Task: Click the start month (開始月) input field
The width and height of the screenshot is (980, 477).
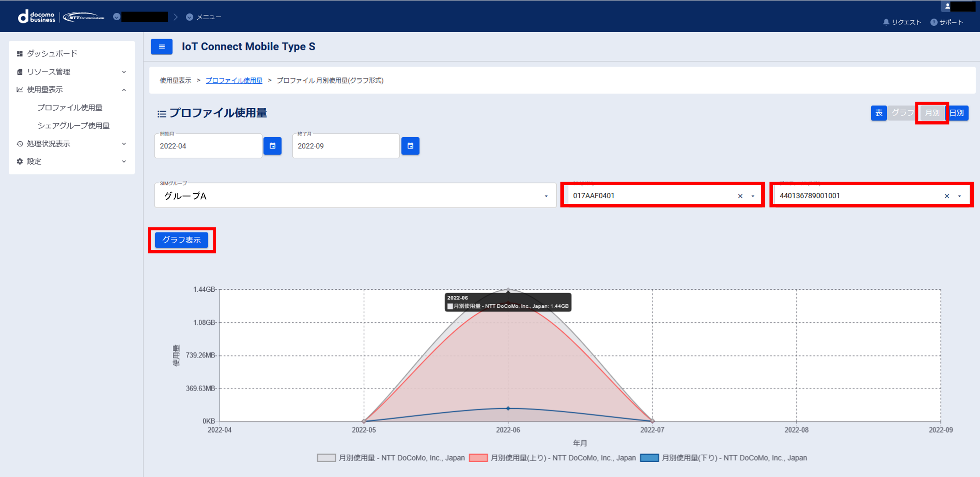Action: tap(208, 146)
